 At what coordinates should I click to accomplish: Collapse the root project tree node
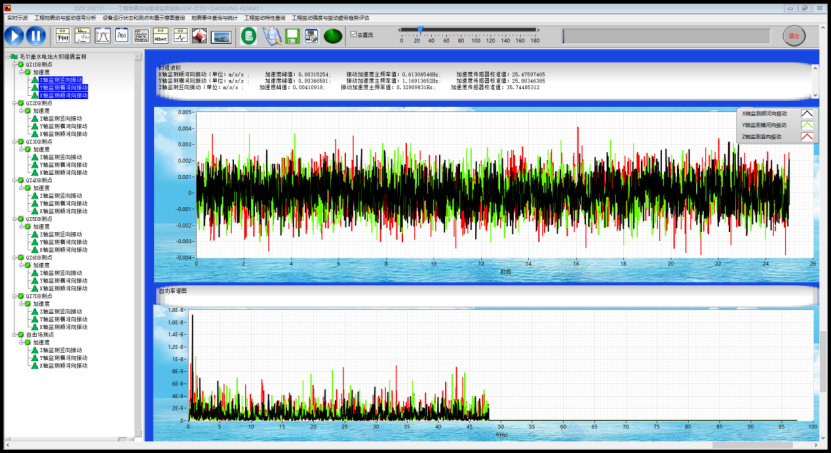pos(7,57)
